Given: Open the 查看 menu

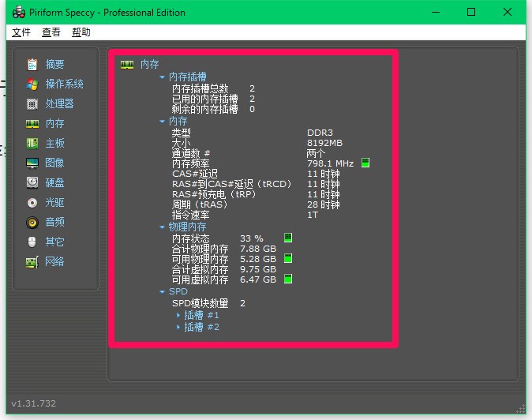Looking at the screenshot, I should 51,32.
